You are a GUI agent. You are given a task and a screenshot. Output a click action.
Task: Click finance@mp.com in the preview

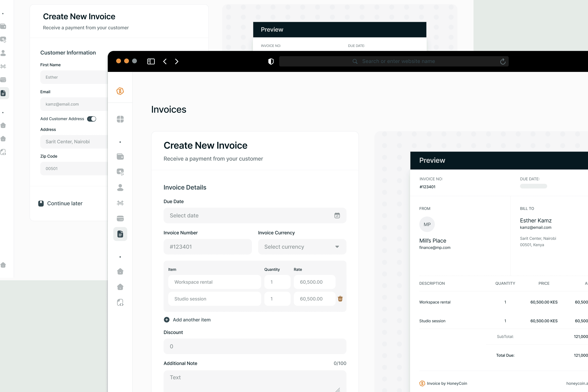tap(435, 247)
